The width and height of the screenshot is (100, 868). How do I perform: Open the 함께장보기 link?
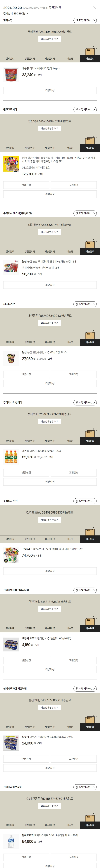(x=55, y=7)
